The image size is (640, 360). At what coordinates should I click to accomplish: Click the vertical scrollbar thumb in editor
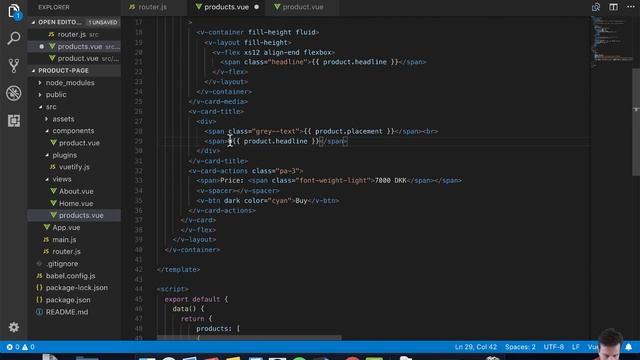click(x=636, y=122)
